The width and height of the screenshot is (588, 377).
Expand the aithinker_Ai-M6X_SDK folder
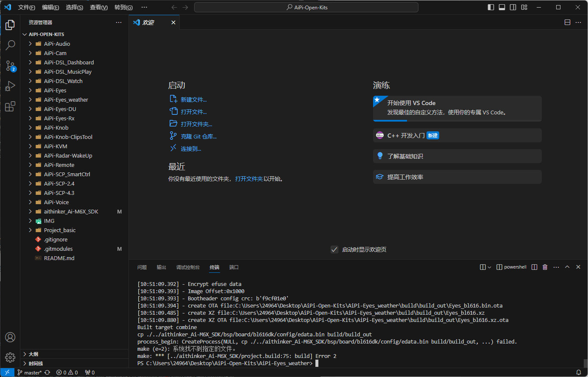click(74, 211)
